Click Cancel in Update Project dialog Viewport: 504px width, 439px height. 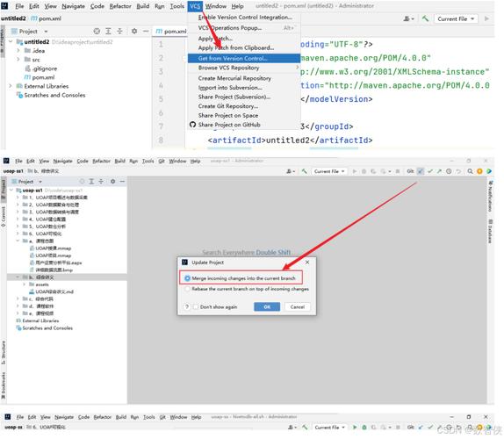coord(298,306)
